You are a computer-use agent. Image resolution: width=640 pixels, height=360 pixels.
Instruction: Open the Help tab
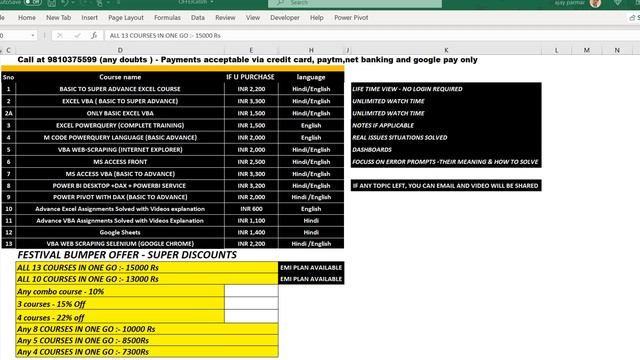tap(317, 18)
